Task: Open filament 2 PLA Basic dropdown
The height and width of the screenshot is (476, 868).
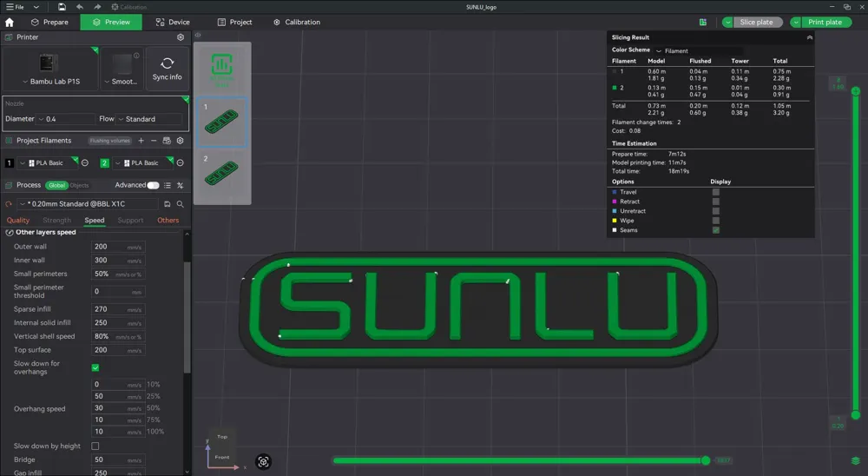Action: pos(143,163)
